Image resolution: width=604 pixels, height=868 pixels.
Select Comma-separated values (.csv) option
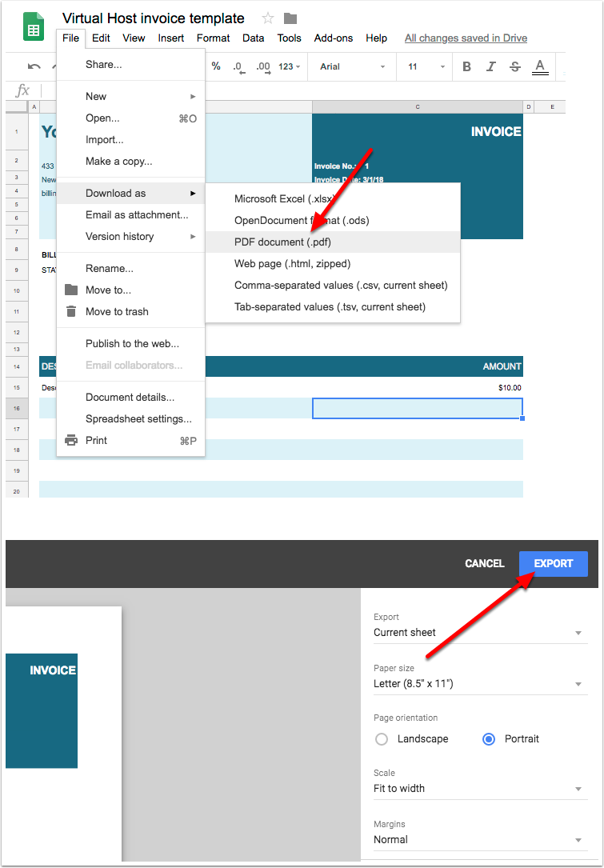point(333,285)
